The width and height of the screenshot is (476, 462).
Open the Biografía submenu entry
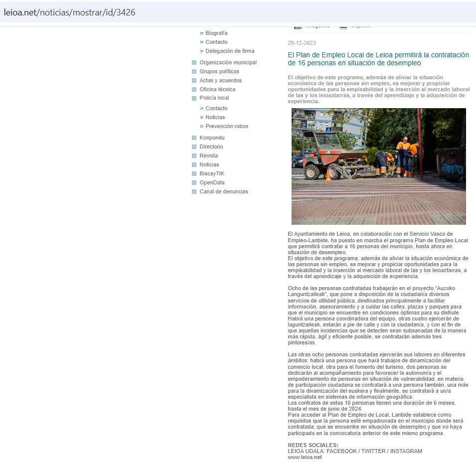pos(216,33)
